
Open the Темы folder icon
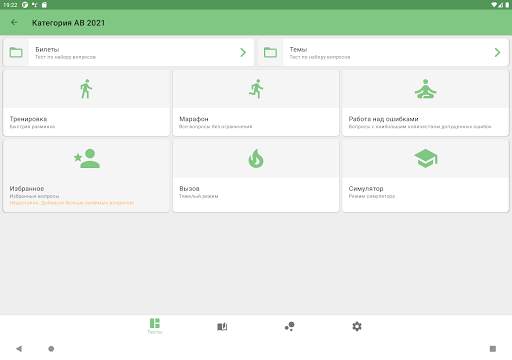pos(270,52)
